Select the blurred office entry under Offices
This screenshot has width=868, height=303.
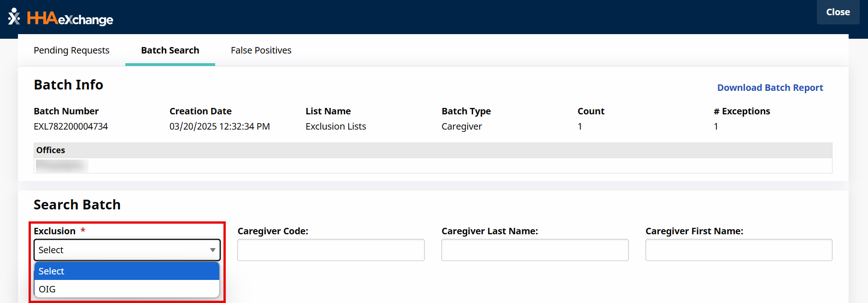tap(61, 166)
